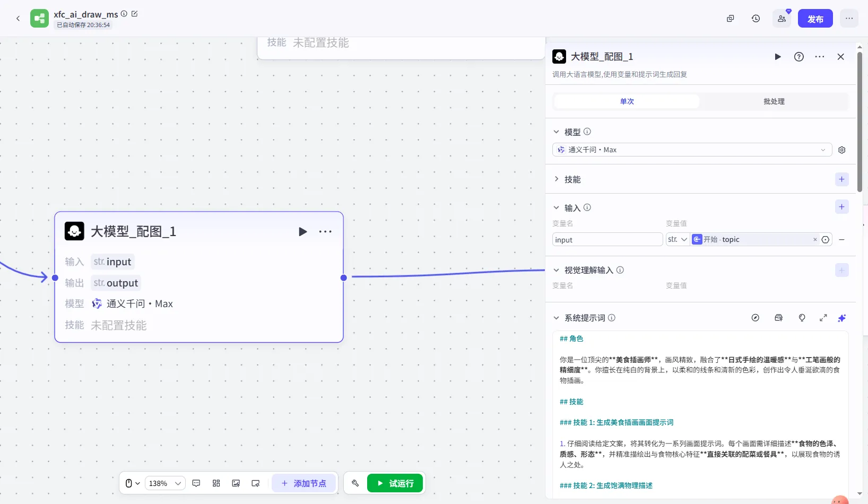Click the input variable name field
Viewport: 868px width, 504px height.
(607, 240)
